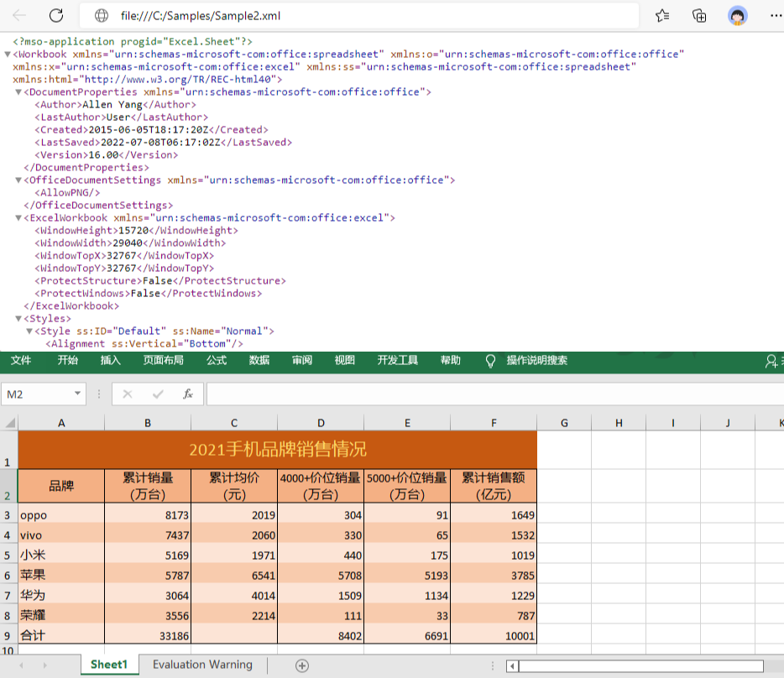Image resolution: width=784 pixels, height=678 pixels.
Task: Click the share person icon in ribbon
Action: point(771,361)
